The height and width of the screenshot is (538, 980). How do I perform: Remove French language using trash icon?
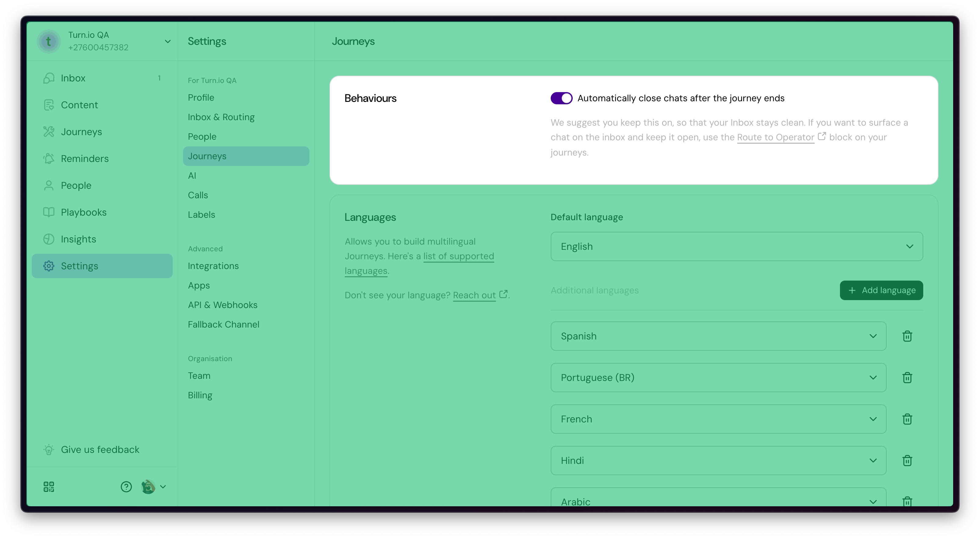point(907,419)
